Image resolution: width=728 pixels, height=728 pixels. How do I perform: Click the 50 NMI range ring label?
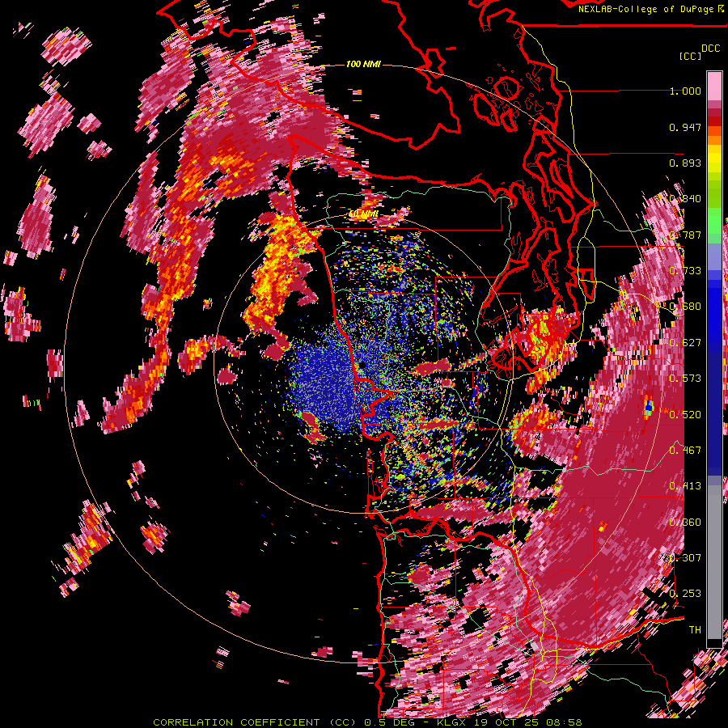[x=363, y=214]
